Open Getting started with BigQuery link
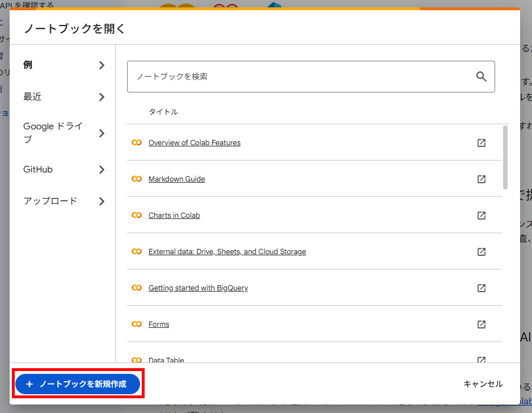Viewport: 532px width, 413px height. (x=198, y=288)
